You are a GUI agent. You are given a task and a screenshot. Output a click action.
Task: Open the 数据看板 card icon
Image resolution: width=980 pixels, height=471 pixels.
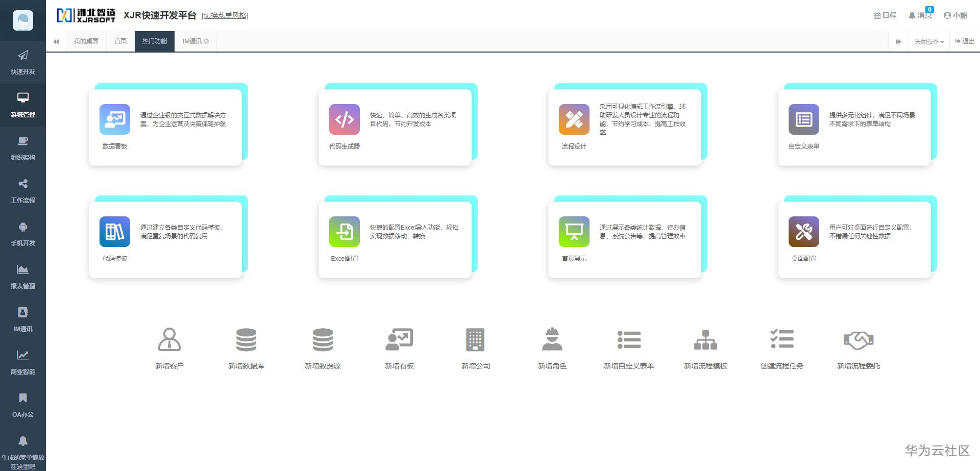[115, 119]
